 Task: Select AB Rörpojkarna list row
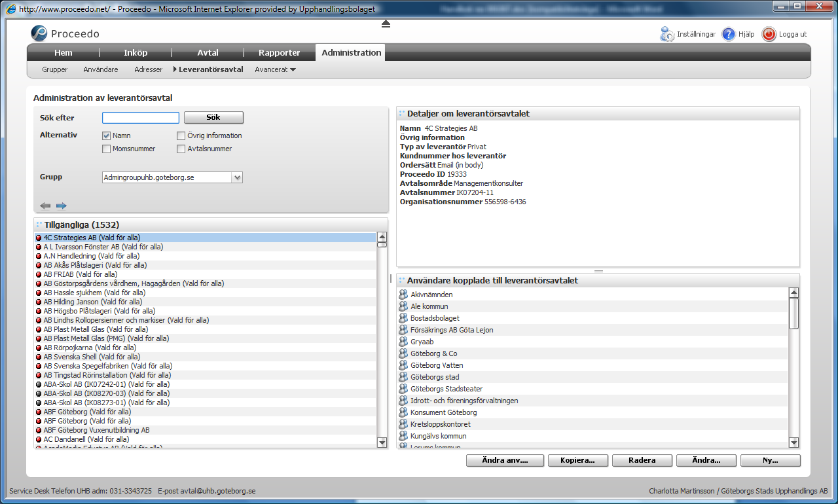tap(206, 348)
